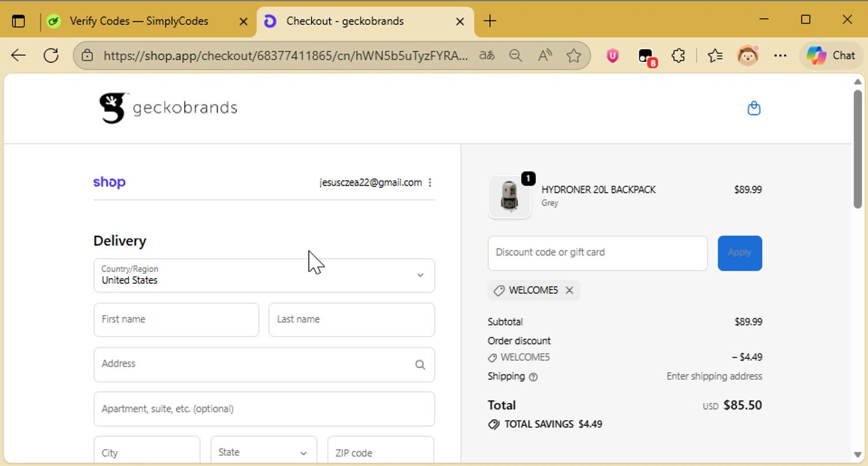Add this page to favorites
The width and height of the screenshot is (868, 466).
[573, 56]
